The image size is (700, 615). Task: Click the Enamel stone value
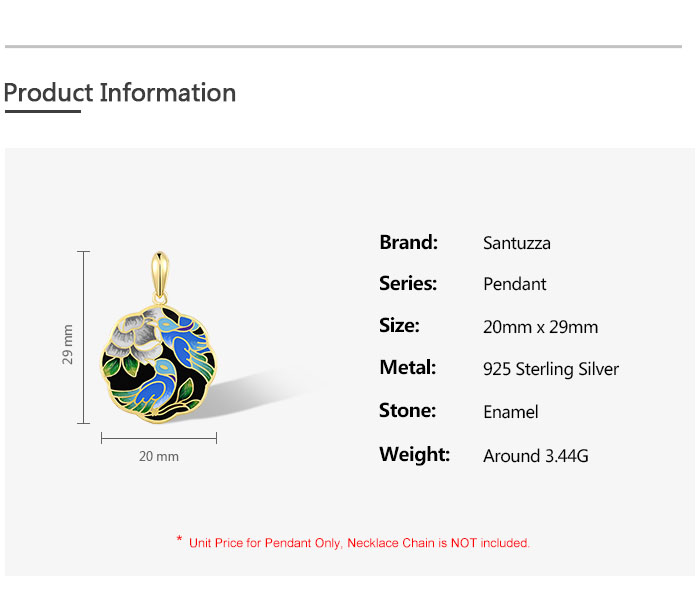coord(511,412)
